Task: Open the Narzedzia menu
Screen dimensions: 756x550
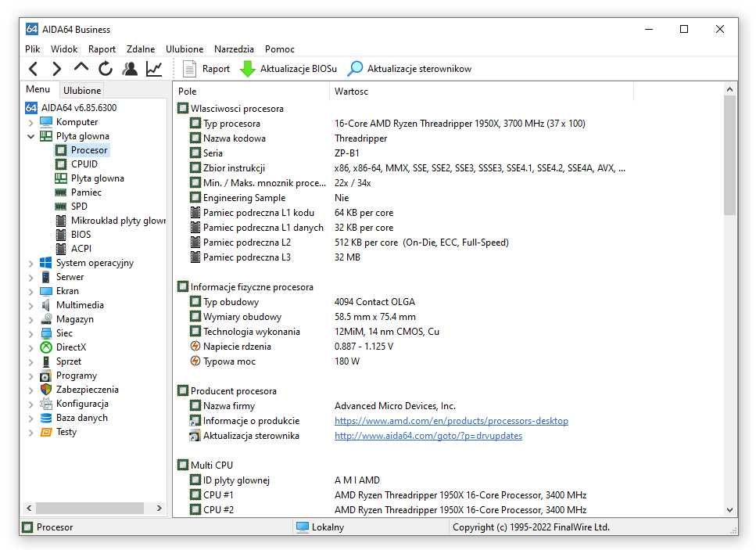Action: pos(234,49)
